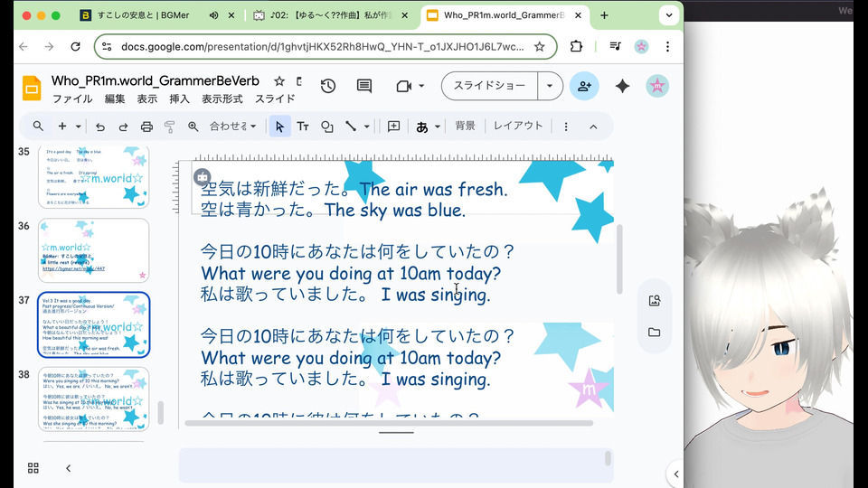The image size is (868, 488).
Task: Click the slide canvas vertical scrollbar
Action: (x=618, y=259)
